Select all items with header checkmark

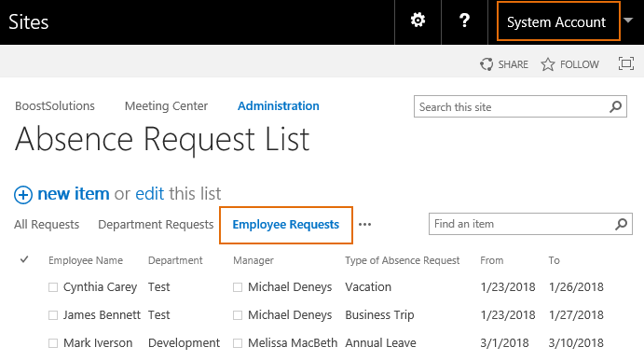pos(24,259)
